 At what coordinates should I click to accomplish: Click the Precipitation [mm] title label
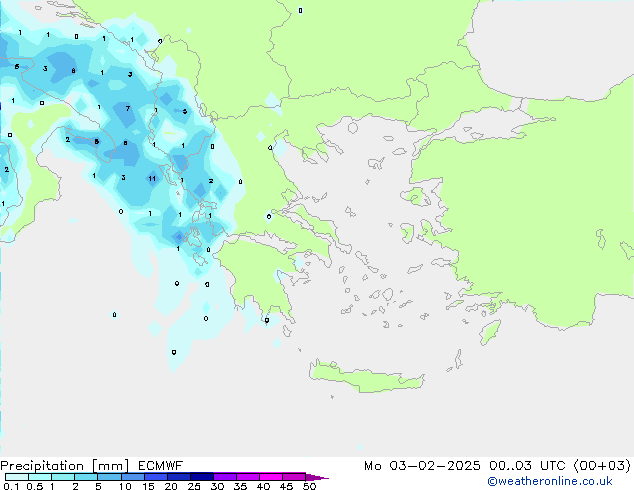point(65,465)
